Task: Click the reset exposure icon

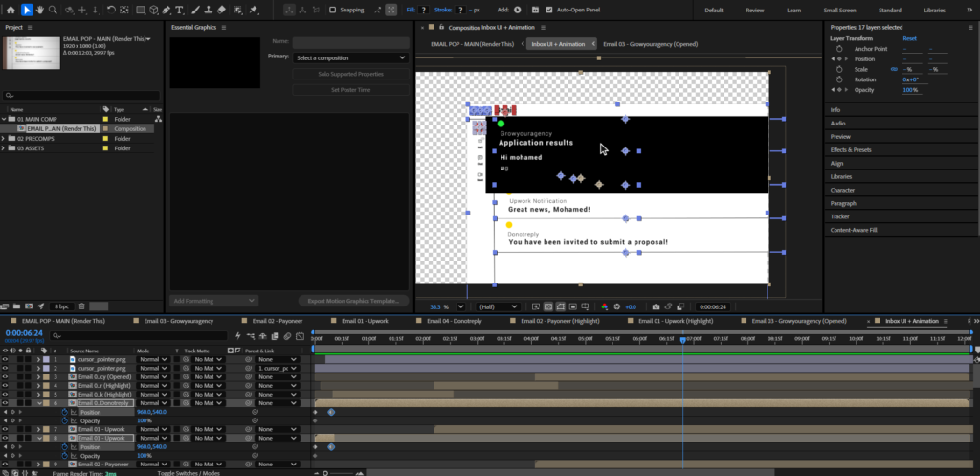Action: pos(617,306)
